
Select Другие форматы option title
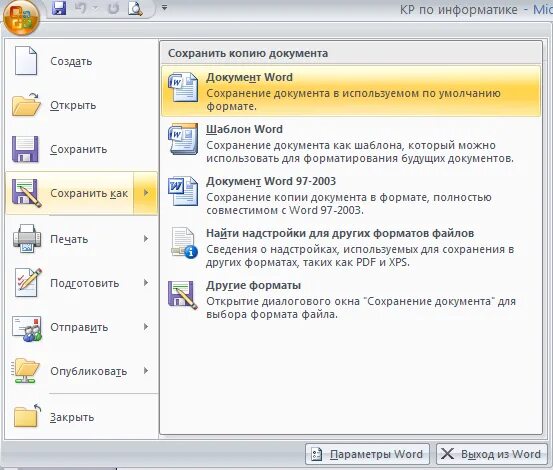(x=254, y=285)
